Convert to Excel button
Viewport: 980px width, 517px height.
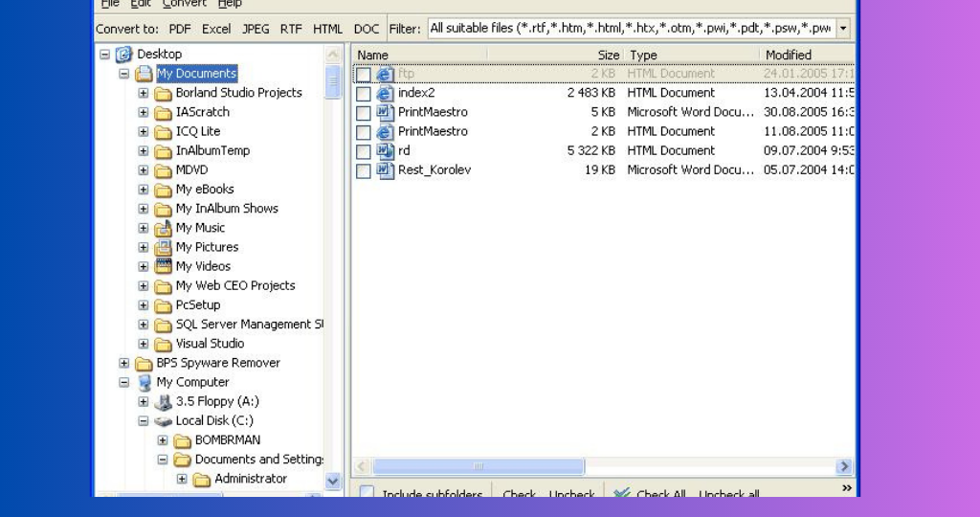[x=216, y=30]
